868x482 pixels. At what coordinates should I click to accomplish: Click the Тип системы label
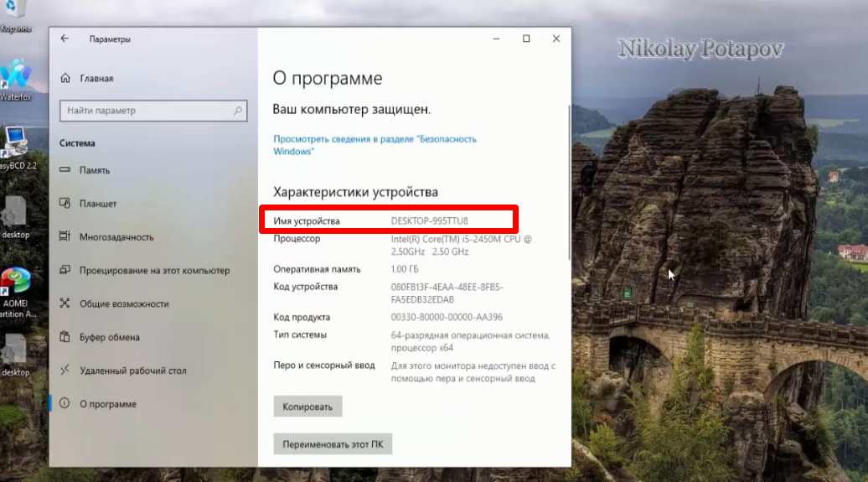(x=299, y=334)
